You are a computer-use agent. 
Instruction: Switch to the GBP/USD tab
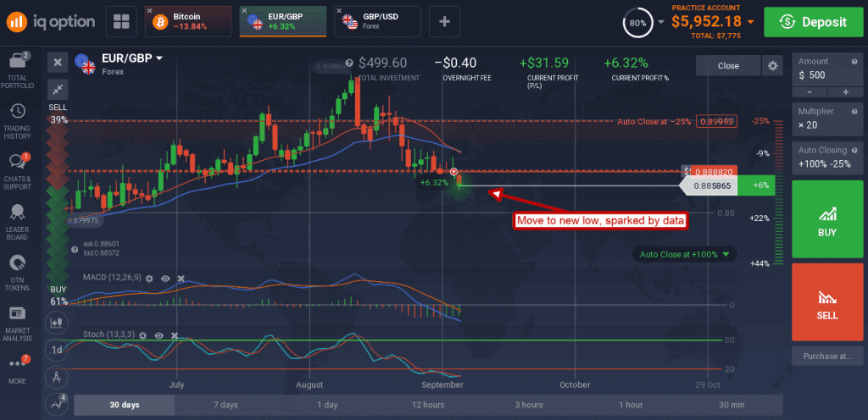point(377,21)
